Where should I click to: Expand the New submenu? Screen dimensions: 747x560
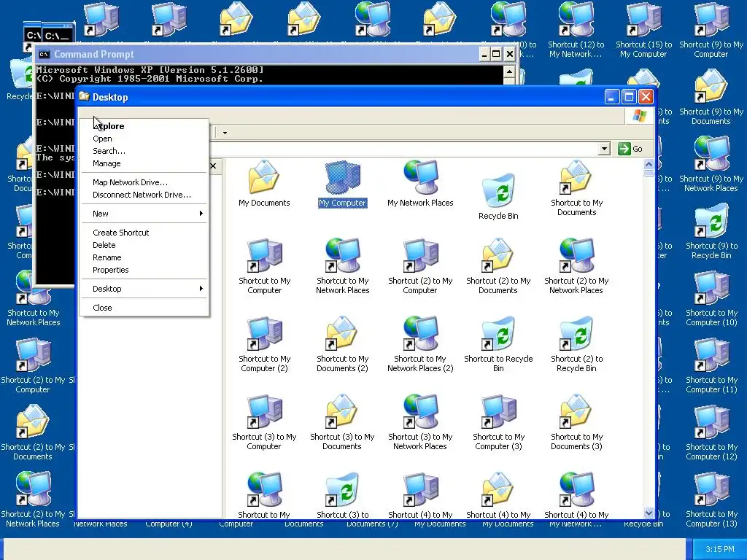tap(144, 214)
